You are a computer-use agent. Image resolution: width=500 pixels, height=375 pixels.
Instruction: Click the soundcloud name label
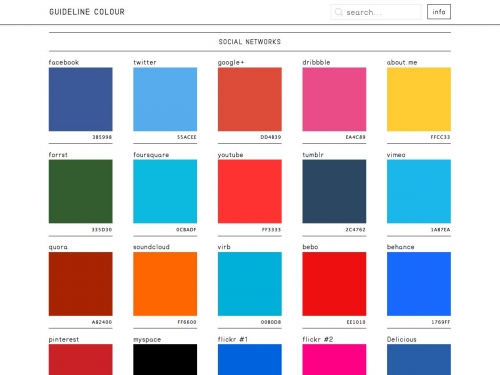pyautogui.click(x=151, y=247)
